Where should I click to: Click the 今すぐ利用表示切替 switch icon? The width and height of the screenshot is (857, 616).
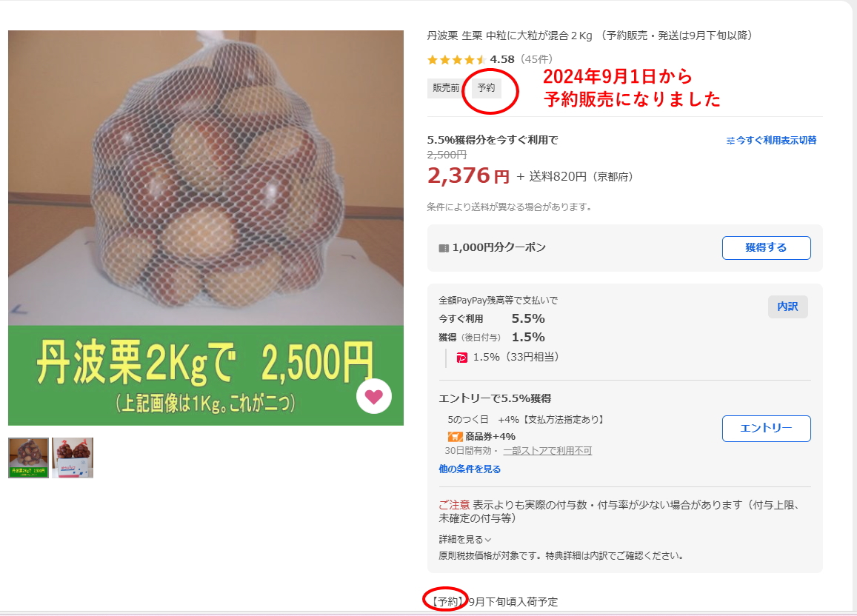731,141
